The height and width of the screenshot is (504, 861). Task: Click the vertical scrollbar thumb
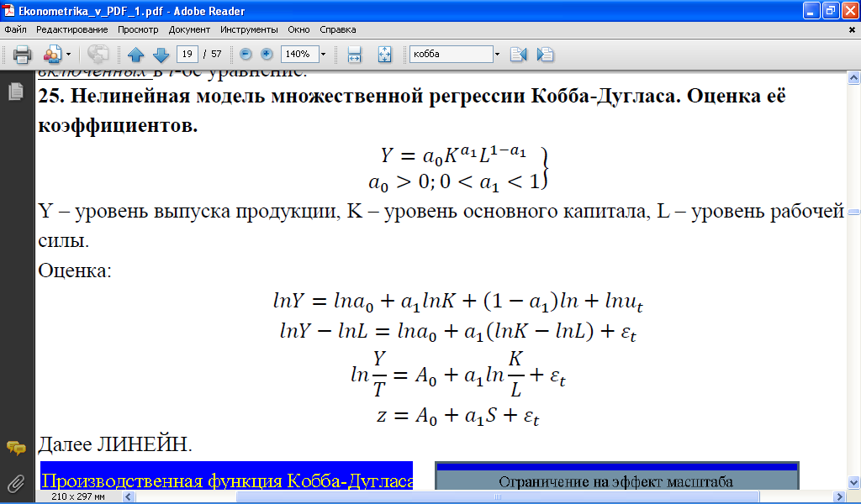coord(853,212)
